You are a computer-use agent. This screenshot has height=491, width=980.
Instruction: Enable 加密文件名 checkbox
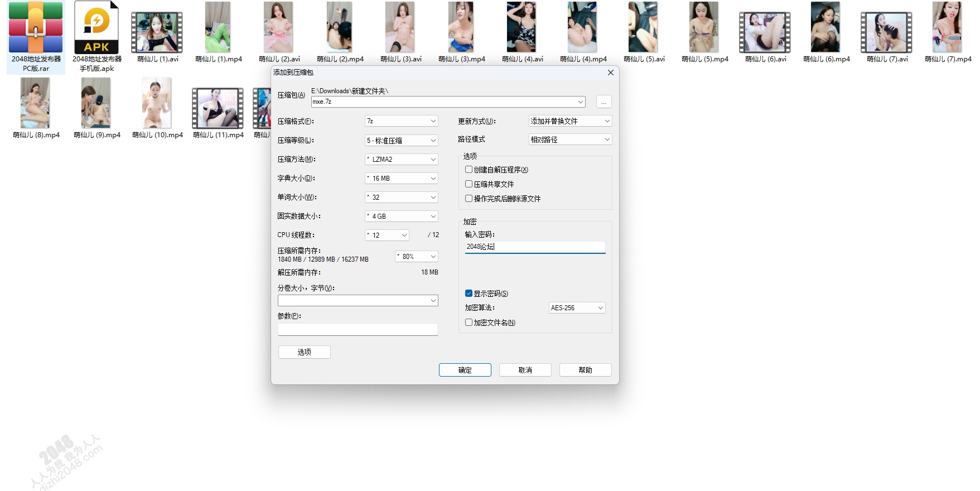469,322
